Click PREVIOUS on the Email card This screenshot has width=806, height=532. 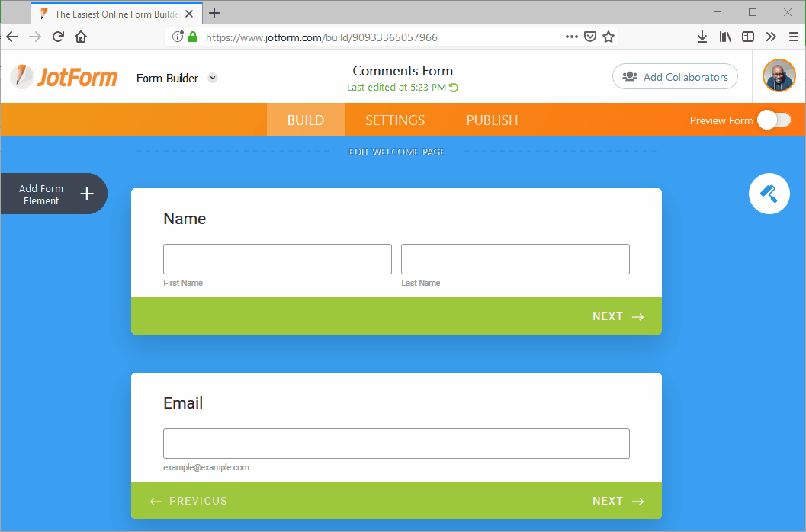[x=189, y=501]
